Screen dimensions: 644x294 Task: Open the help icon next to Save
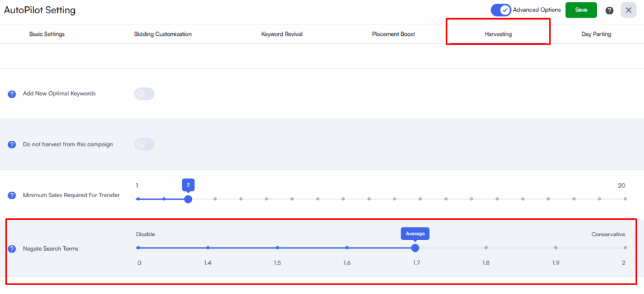click(609, 11)
